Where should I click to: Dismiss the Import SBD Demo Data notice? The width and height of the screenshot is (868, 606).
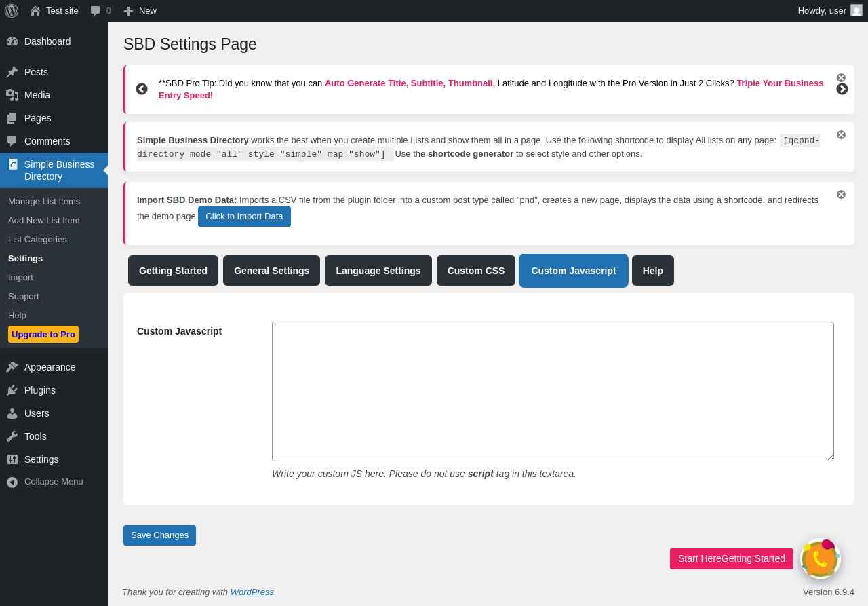coord(841,195)
